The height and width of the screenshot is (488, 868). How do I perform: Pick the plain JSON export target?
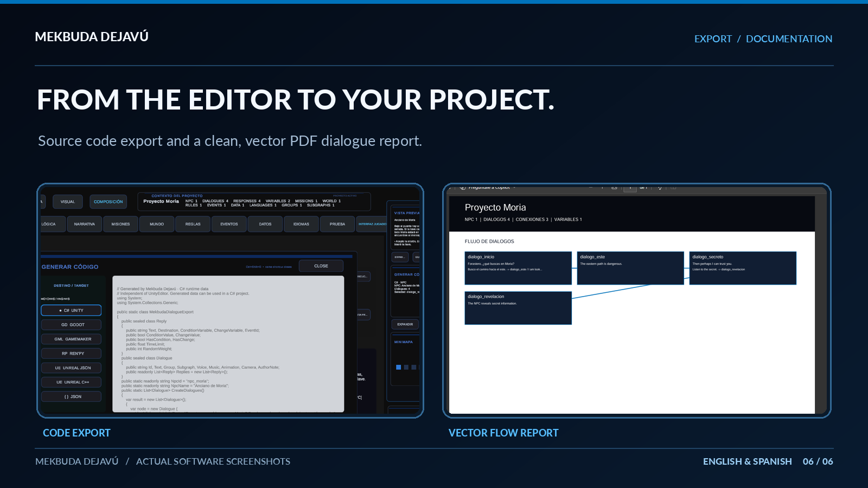71,396
